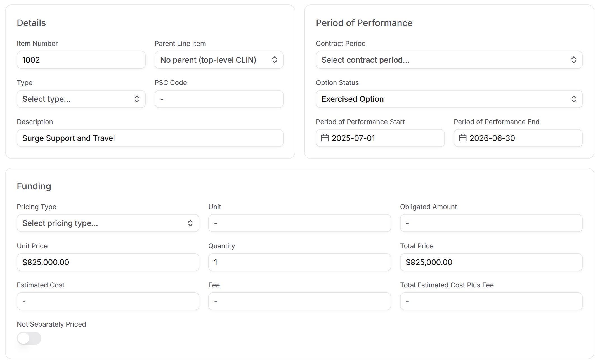The width and height of the screenshot is (600, 364).
Task: Click the Details section heading
Action: (31, 23)
